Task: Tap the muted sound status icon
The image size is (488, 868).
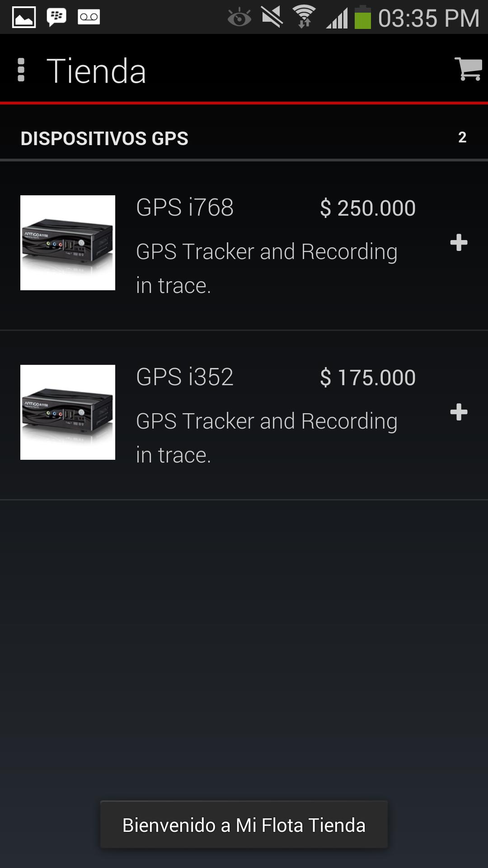Action: pos(272,17)
